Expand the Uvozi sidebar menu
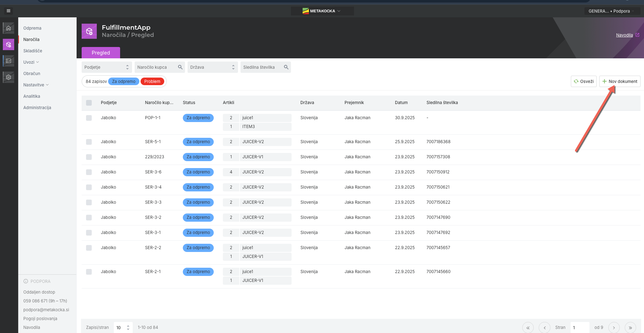Viewport: 644px width, 333px height. (31, 62)
